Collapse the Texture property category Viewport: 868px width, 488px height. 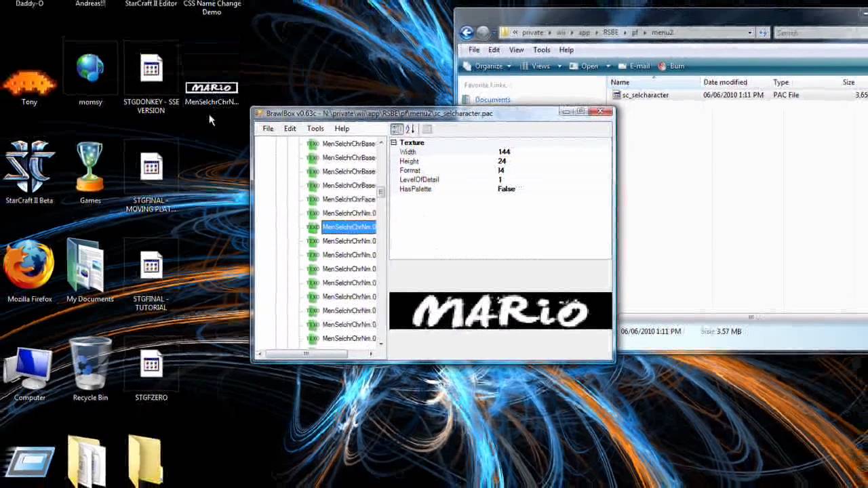click(393, 143)
